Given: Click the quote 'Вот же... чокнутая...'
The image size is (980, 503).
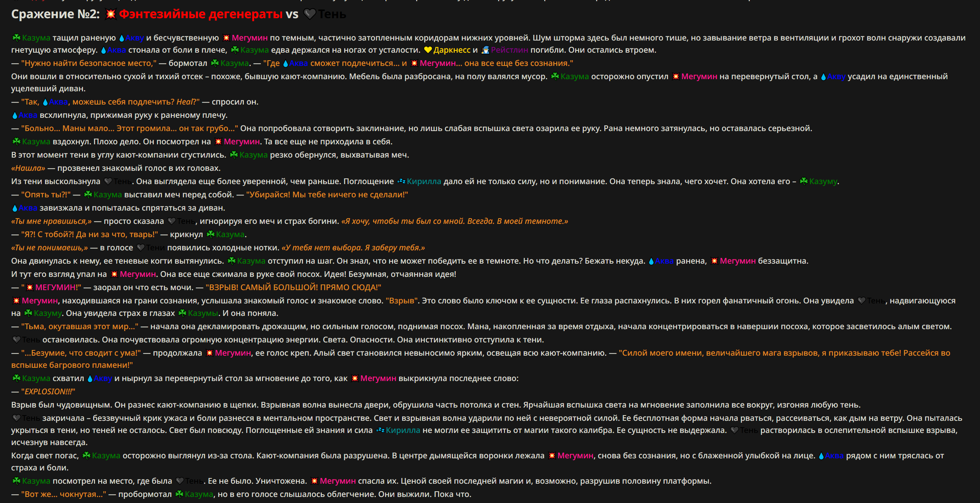Looking at the screenshot, I should (64, 494).
